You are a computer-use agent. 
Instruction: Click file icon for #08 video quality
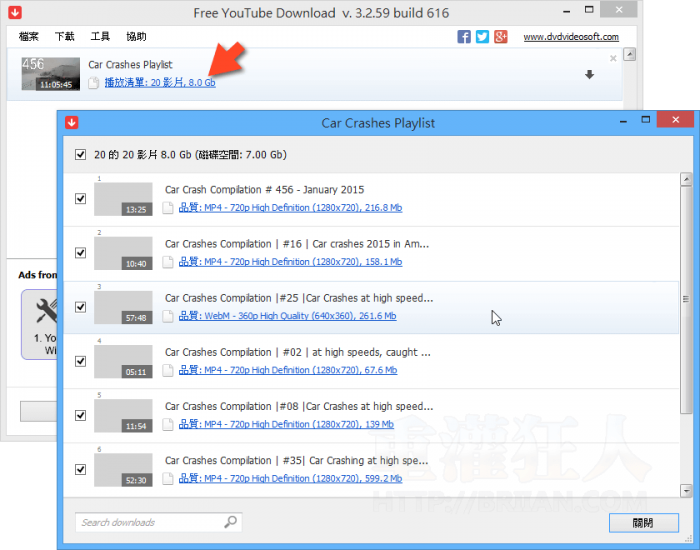click(x=167, y=425)
